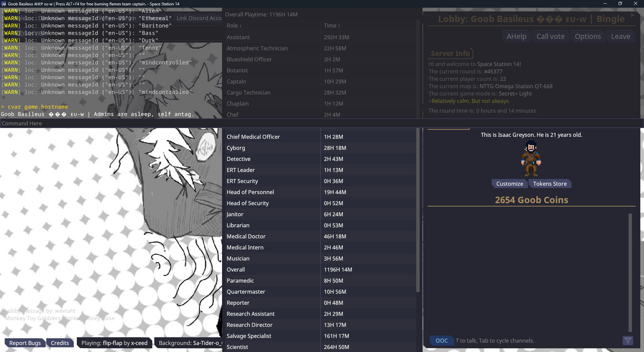
Task: Open the AHelp window
Action: click(516, 36)
